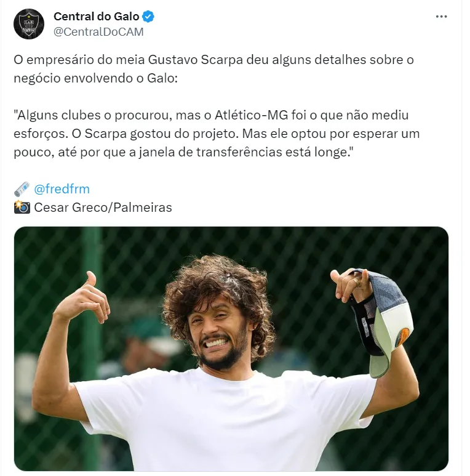Viewport: 470px width, 476px height.
Task: Open the Central do Galo profile avatar
Action: 29,24
